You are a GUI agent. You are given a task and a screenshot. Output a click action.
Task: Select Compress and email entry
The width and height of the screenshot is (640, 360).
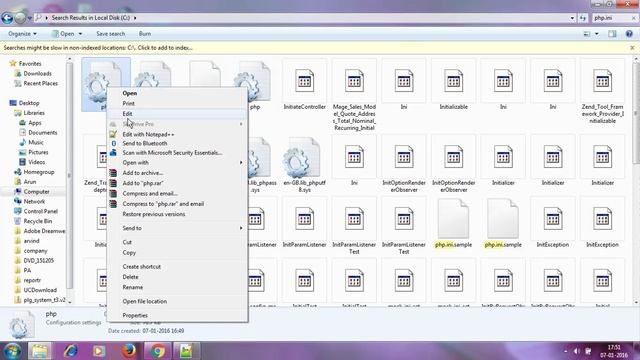pos(177,193)
